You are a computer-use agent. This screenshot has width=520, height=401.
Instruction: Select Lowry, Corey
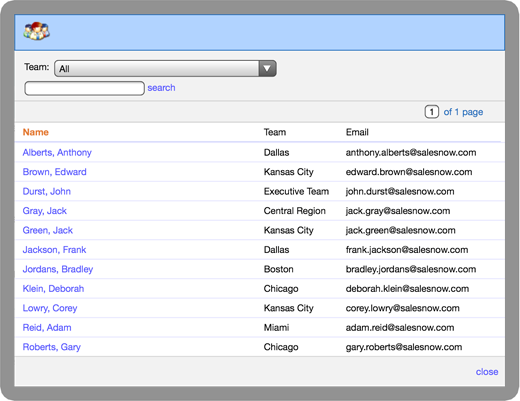click(50, 308)
